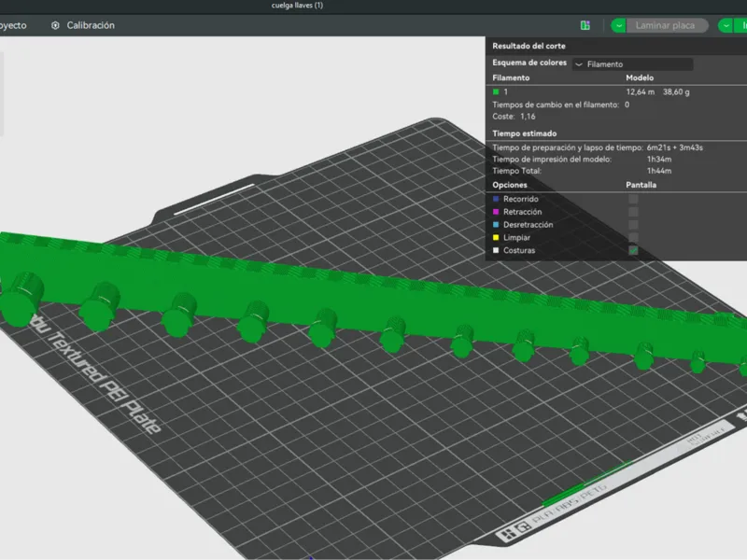Image resolution: width=747 pixels, height=560 pixels.
Task: Click the cyan Desretracción color swatch
Action: click(x=496, y=225)
